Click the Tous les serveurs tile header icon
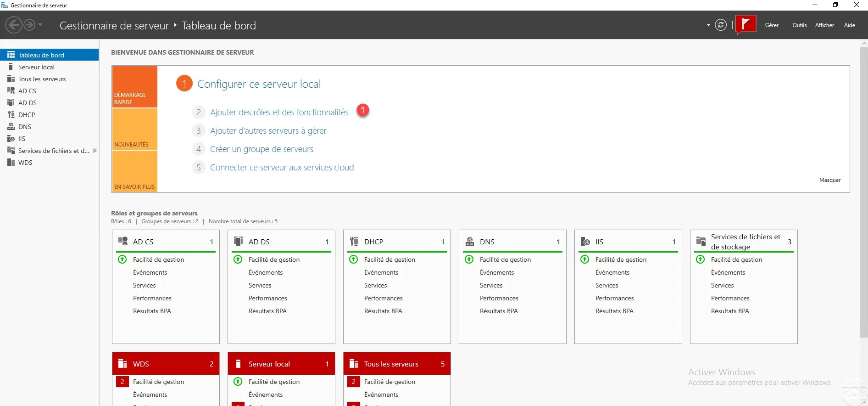The width and height of the screenshot is (868, 406). tap(354, 363)
